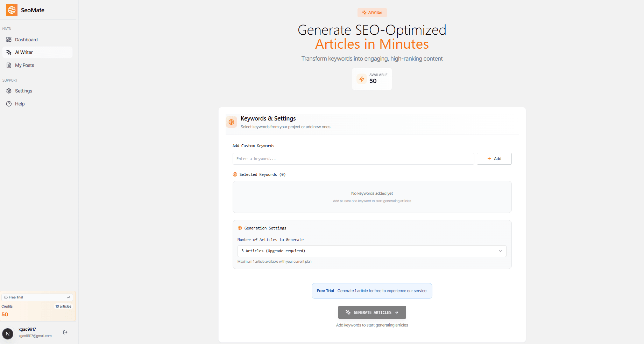The image size is (644, 344).
Task: Click the lightning bolt on the Available card
Action: pos(362,78)
